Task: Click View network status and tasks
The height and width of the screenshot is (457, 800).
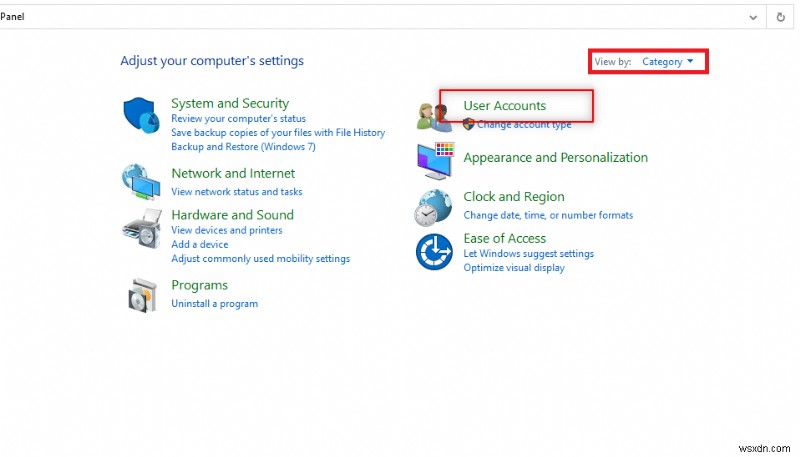Action: [x=237, y=192]
